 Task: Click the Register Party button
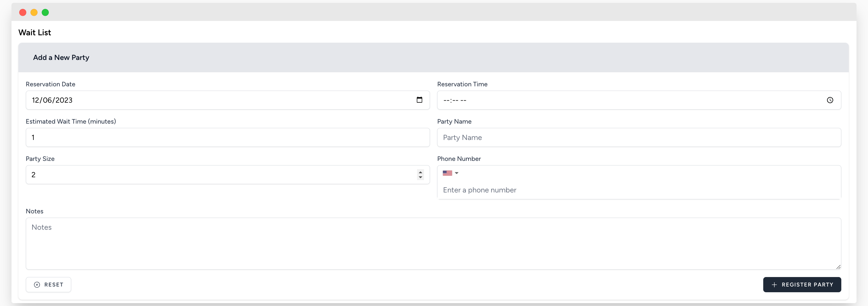coord(802,284)
